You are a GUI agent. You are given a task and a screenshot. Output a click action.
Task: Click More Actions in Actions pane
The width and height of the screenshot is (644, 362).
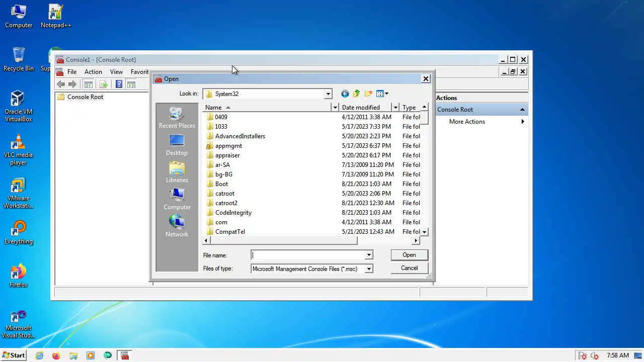tap(467, 122)
